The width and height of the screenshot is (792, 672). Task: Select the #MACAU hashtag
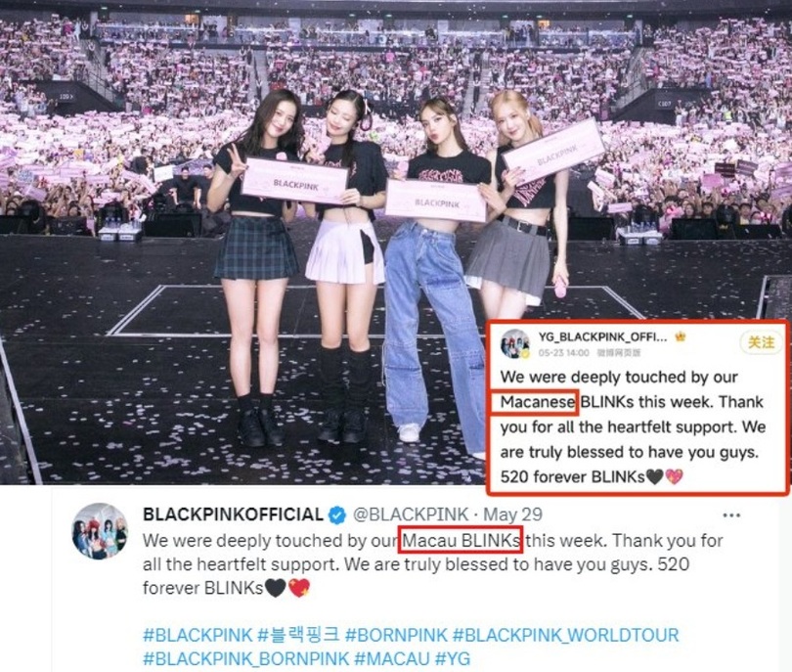392,658
